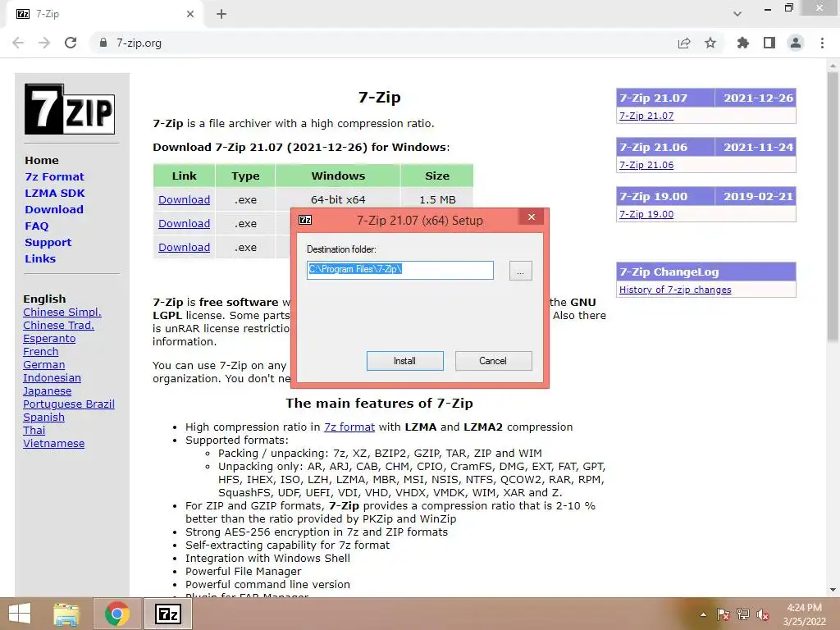Switch language to Chinese Simpl.
The width and height of the screenshot is (840, 630).
pyautogui.click(x=62, y=313)
